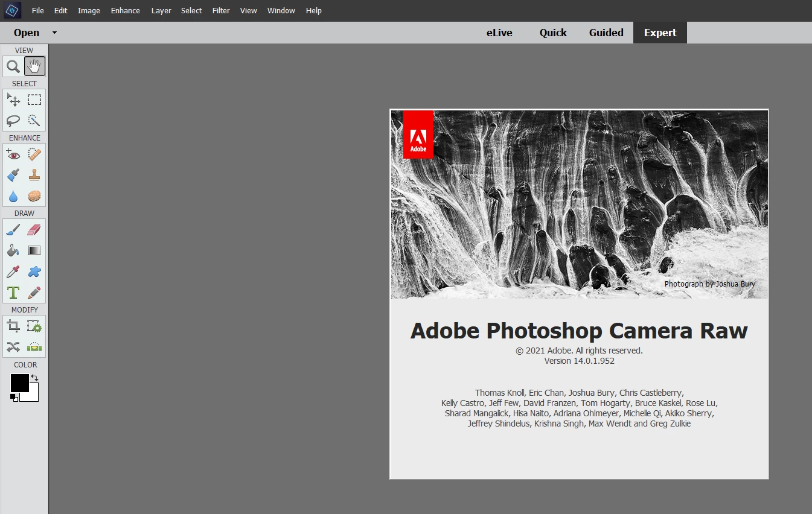Select the Eraser tool

tap(34, 230)
